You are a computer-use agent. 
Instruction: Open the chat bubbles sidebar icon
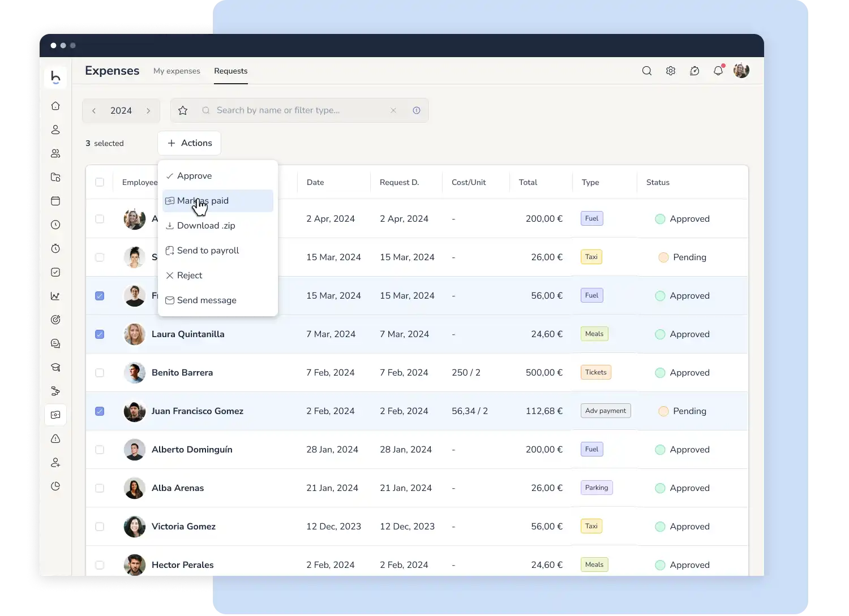(x=55, y=343)
